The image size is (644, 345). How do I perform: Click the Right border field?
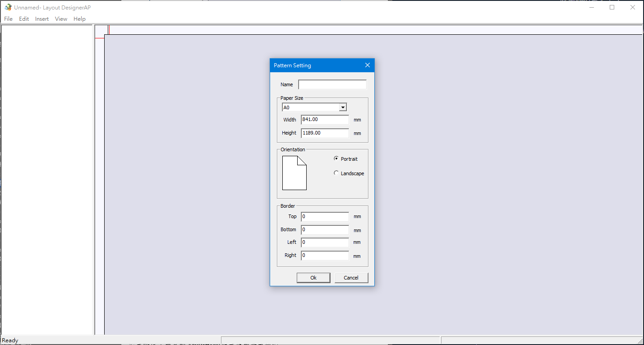pyautogui.click(x=325, y=256)
